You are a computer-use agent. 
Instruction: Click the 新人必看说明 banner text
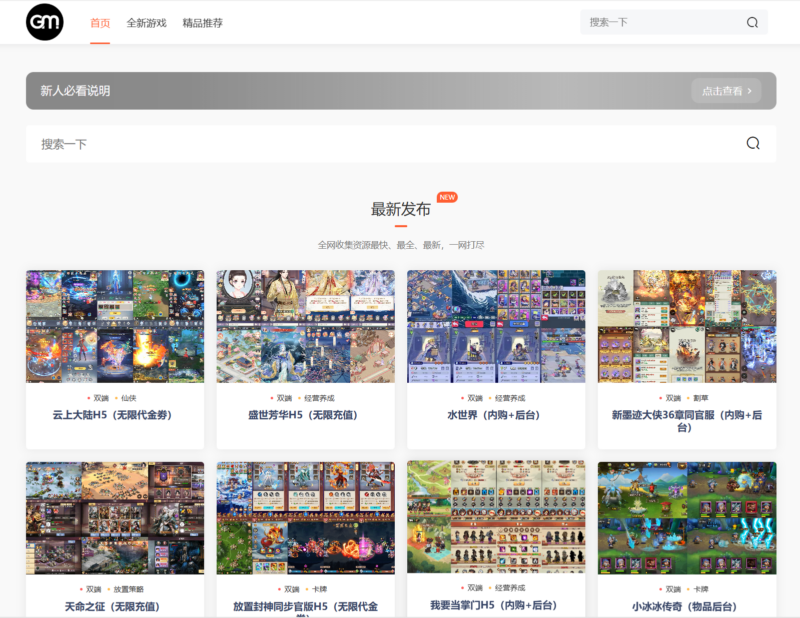point(75,91)
